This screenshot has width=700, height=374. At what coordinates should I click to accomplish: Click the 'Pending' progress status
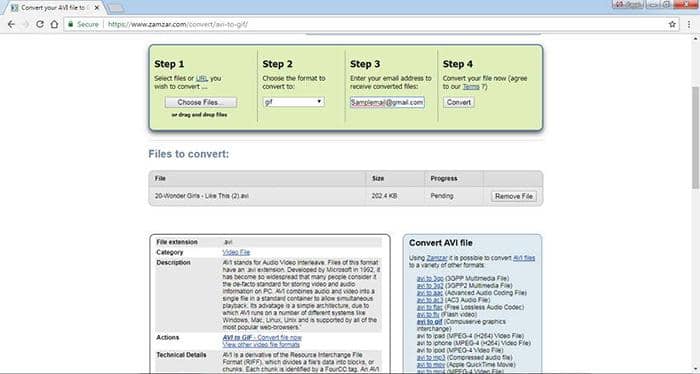click(442, 196)
